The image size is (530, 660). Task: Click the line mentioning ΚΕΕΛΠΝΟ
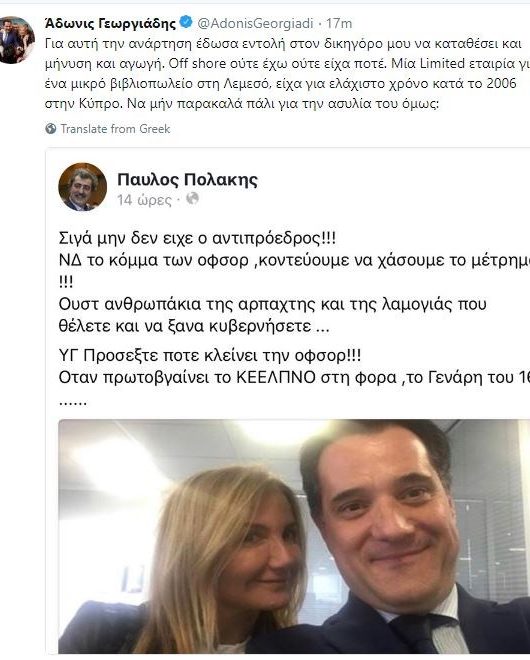(294, 378)
